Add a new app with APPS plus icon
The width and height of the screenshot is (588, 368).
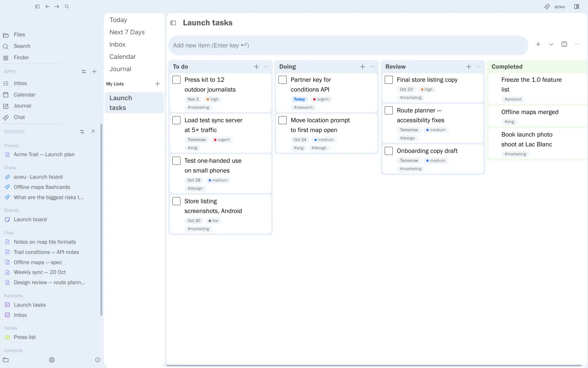[x=94, y=72]
